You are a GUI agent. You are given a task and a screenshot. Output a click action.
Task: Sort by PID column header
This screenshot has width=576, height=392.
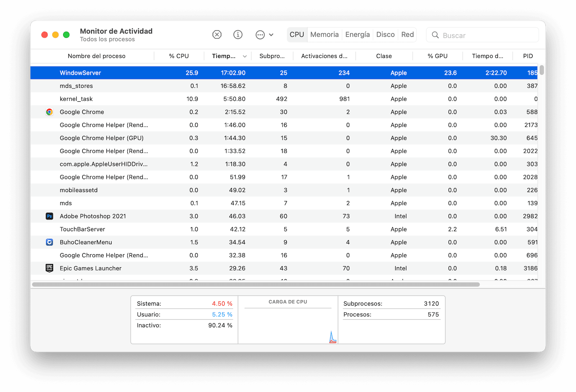(x=528, y=56)
